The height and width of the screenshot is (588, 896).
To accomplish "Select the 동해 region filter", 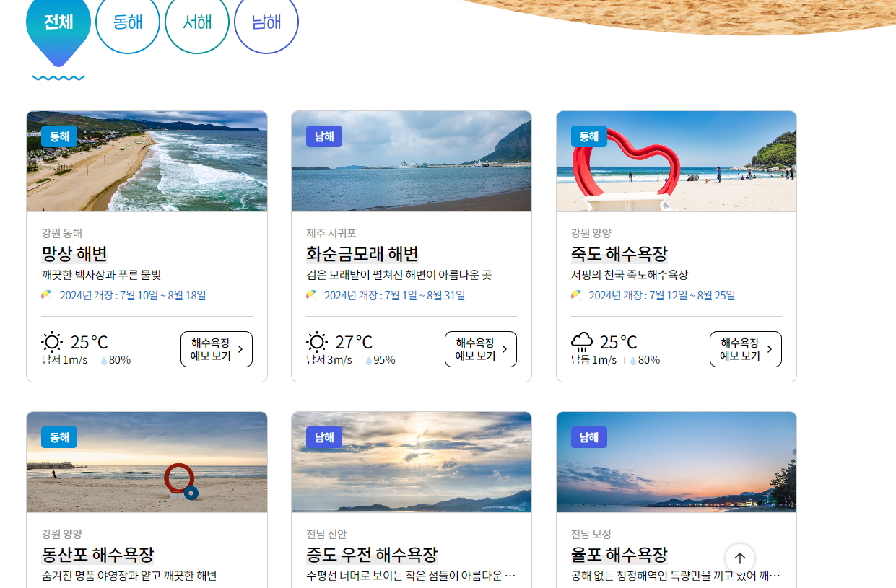I will coord(128,24).
